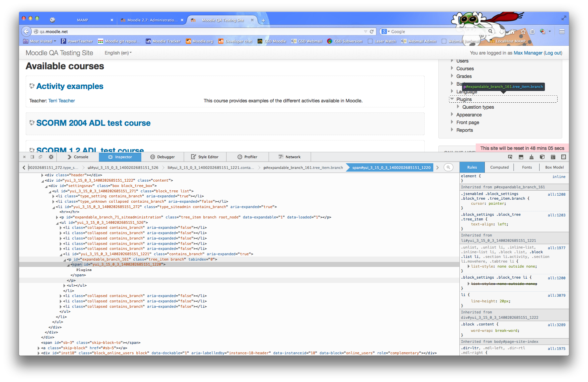Expand the Appearance tree node

452,114
